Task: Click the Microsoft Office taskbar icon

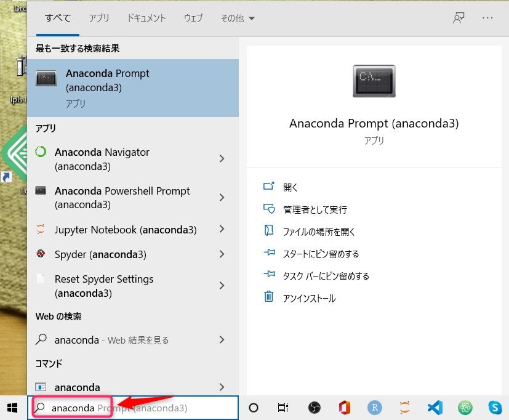Action: (x=343, y=407)
